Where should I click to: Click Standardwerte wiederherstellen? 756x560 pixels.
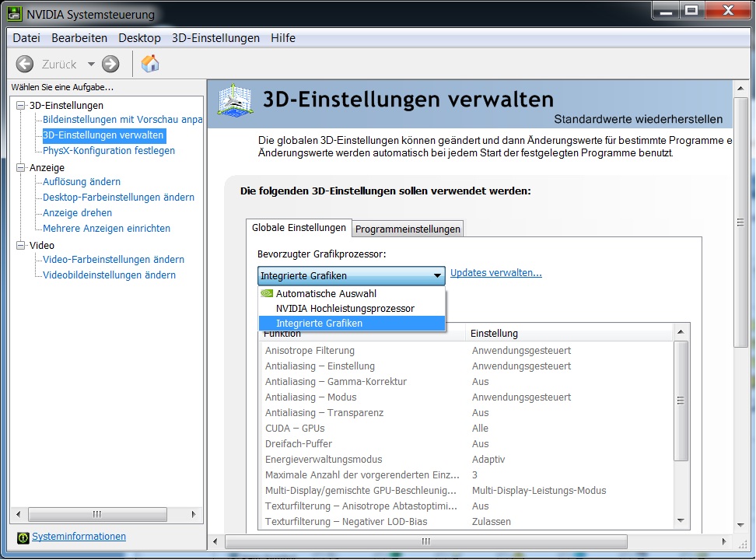[638, 119]
